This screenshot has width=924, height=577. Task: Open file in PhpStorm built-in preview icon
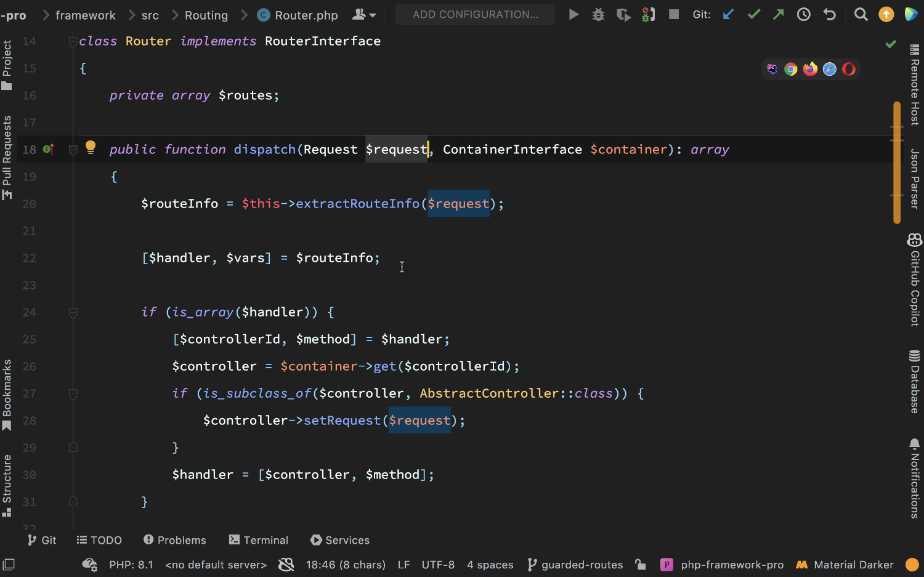tap(772, 69)
